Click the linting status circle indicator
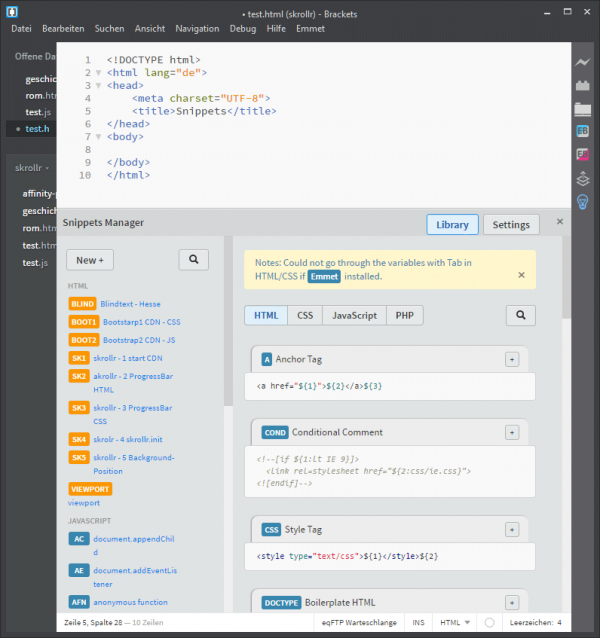This screenshot has height=638, width=600. [489, 623]
